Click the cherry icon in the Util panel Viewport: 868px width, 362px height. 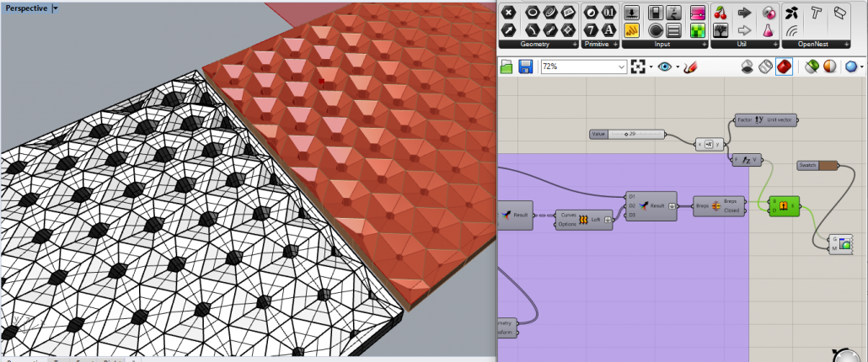coord(721,13)
